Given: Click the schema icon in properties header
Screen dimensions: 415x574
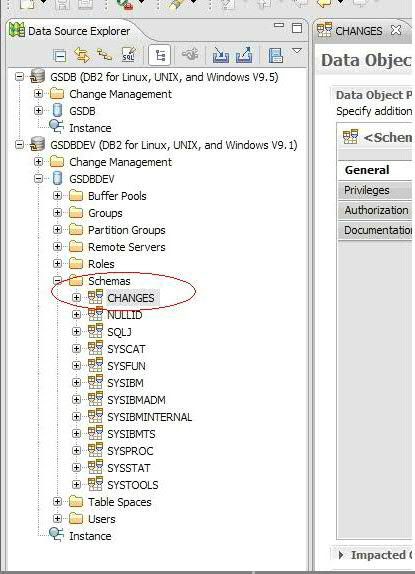Looking at the screenshot, I should click(x=350, y=137).
